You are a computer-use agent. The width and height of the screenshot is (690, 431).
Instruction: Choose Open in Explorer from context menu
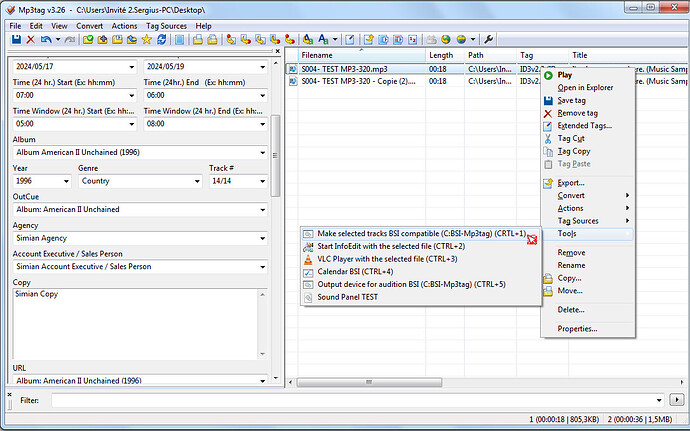[x=587, y=88]
